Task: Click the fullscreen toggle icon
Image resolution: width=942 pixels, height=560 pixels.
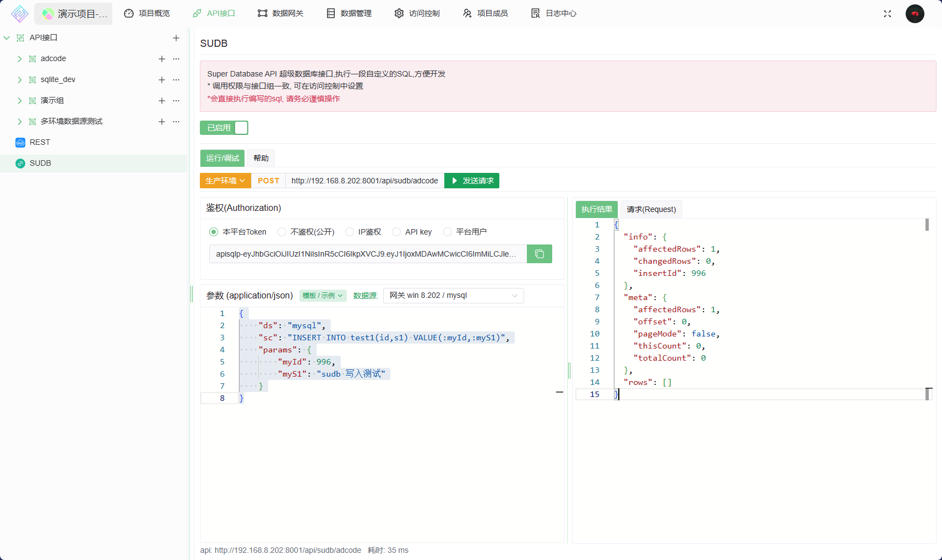Action: (x=887, y=14)
